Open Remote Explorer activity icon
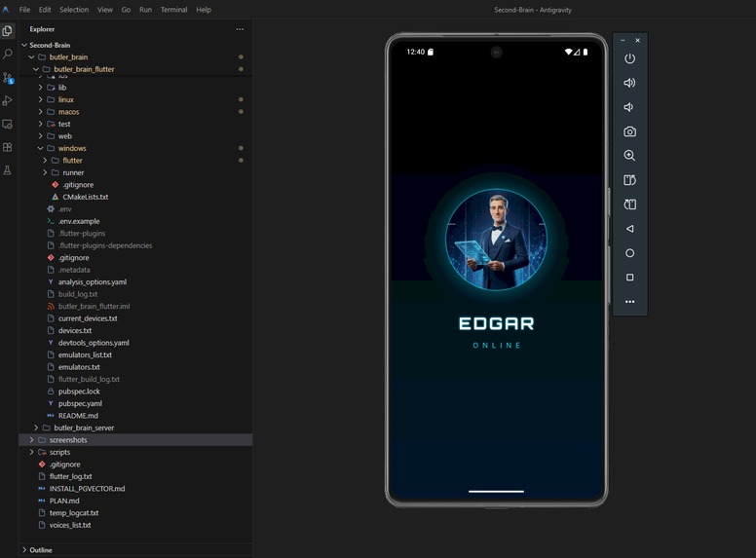This screenshot has width=756, height=558. coord(7,124)
